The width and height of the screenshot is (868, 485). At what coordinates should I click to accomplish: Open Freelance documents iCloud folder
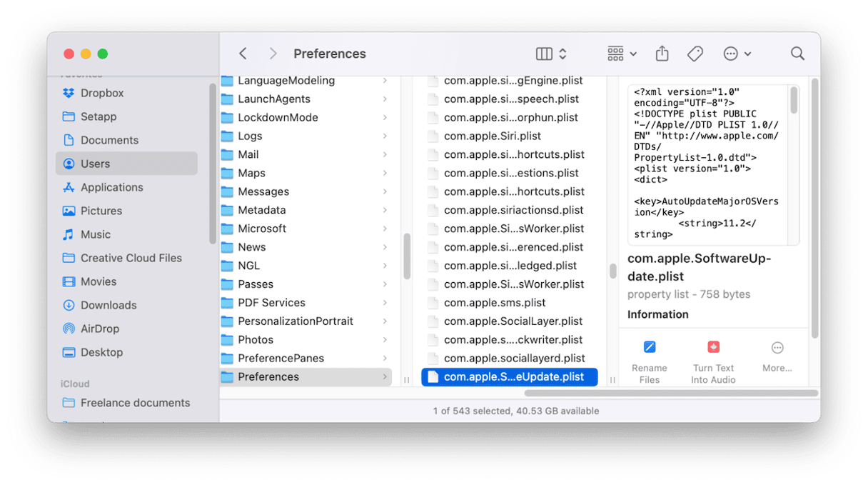tap(126, 403)
